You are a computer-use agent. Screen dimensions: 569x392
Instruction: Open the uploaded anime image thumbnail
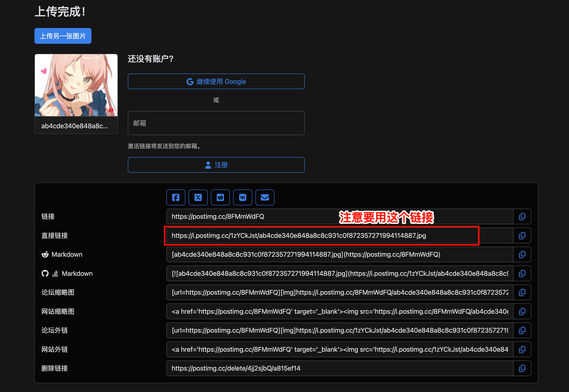(76, 85)
